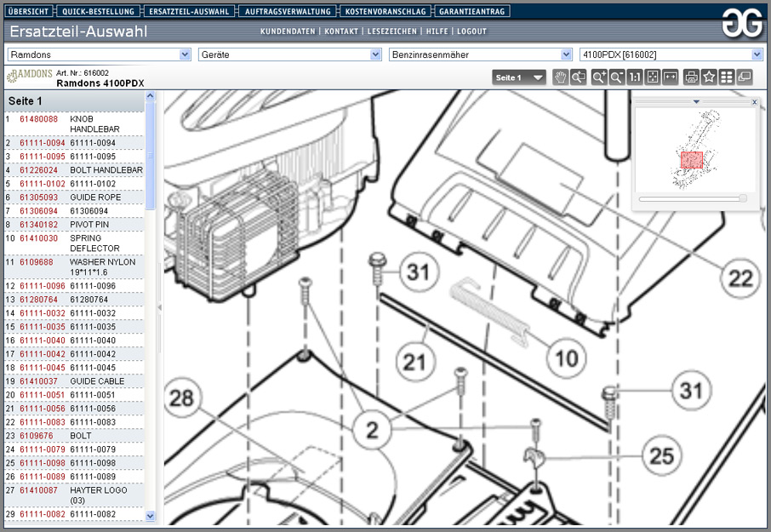This screenshot has height=532, width=771.
Task: Toggle the overview window icon in toolbar
Action: 745,77
